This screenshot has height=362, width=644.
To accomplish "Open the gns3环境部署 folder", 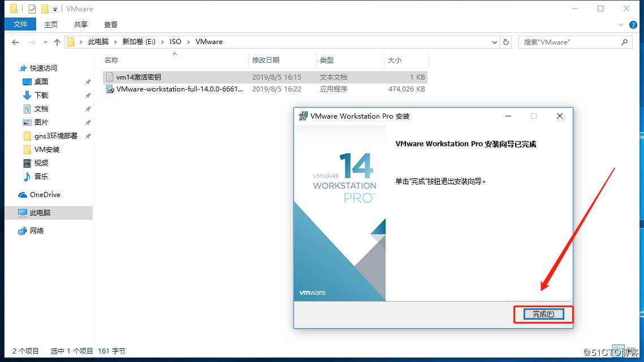I will (x=55, y=136).
